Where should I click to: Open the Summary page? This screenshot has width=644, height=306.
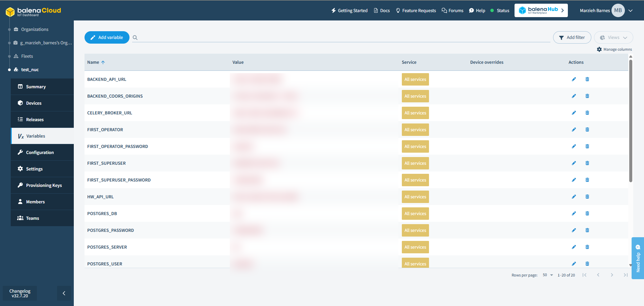(42, 87)
